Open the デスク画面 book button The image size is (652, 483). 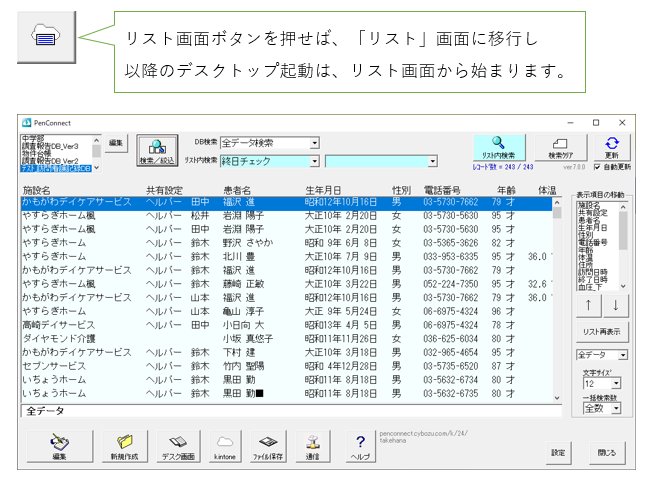(x=178, y=446)
